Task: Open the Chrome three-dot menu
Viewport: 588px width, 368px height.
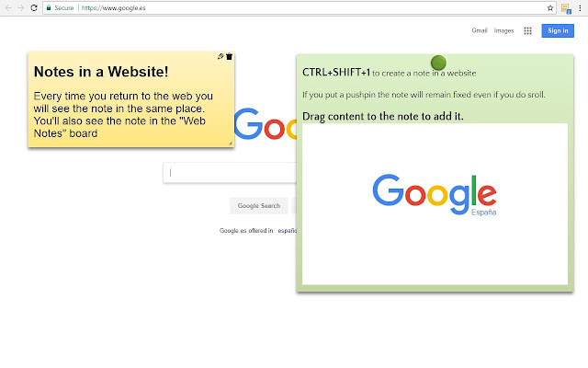Action: (580, 8)
